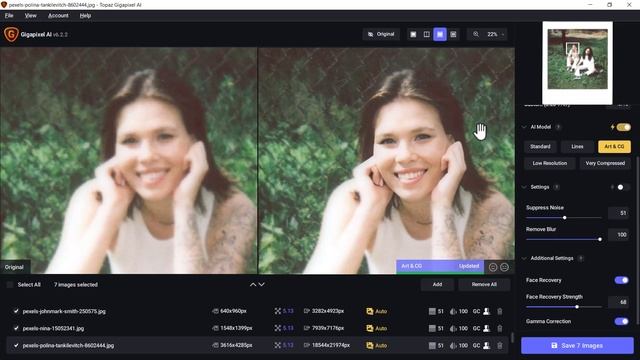640x360 pixels.
Task: Click the Remove Blur value field
Action: click(x=618, y=234)
